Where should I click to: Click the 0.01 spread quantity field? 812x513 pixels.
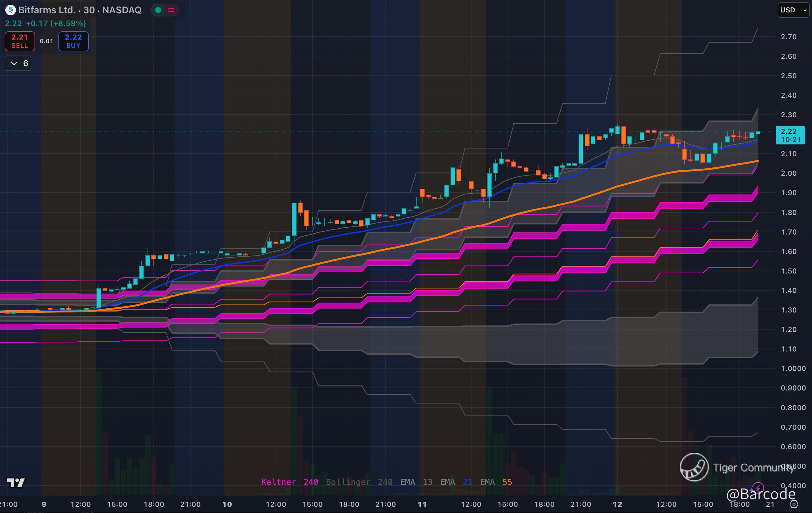[x=47, y=41]
